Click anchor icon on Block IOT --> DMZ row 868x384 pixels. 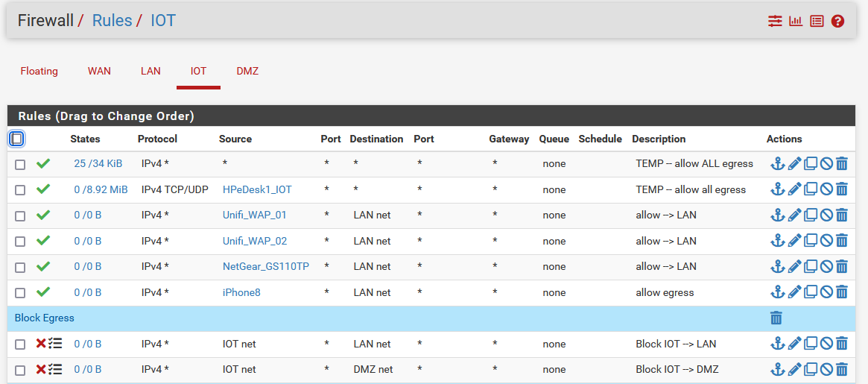coord(778,369)
